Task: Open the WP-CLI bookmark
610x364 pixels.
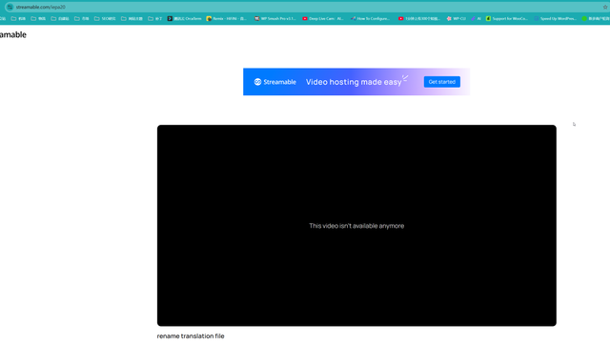Action: coord(457,19)
